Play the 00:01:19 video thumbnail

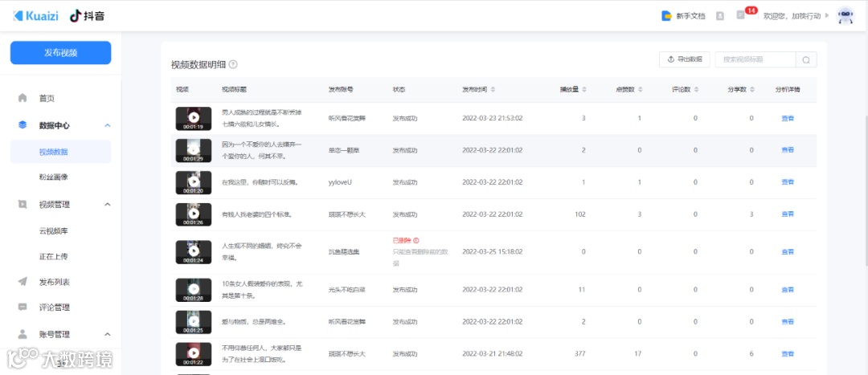click(193, 118)
